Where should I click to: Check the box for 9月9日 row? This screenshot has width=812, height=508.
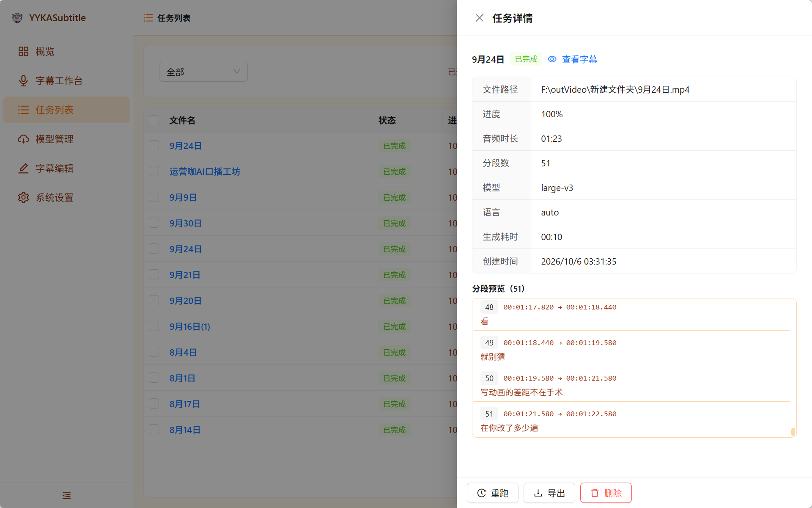pos(154,197)
